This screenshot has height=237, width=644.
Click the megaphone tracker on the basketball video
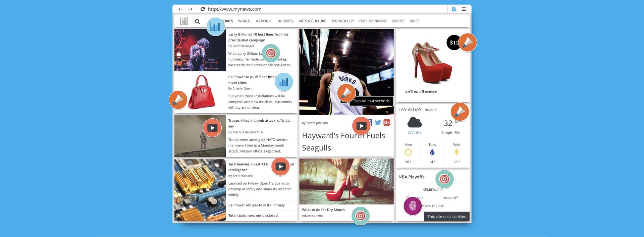click(346, 93)
